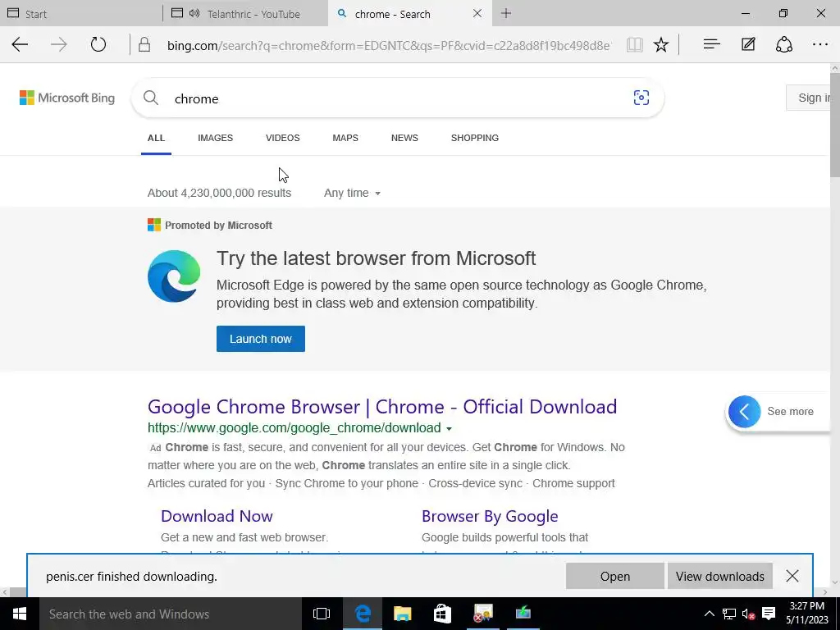Open Reading view book icon
Viewport: 840px width, 630px height.
point(635,44)
